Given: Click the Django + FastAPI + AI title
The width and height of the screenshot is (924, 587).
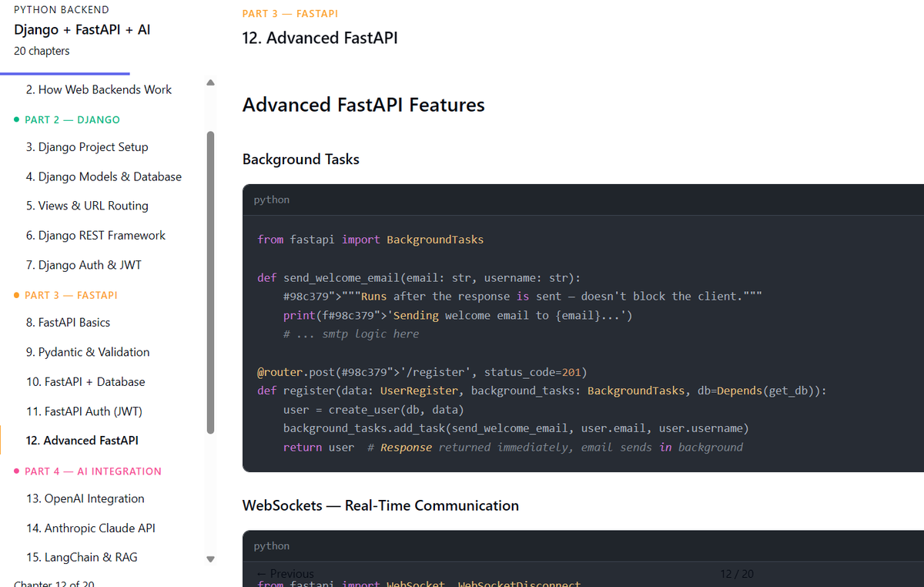Looking at the screenshot, I should pyautogui.click(x=82, y=30).
